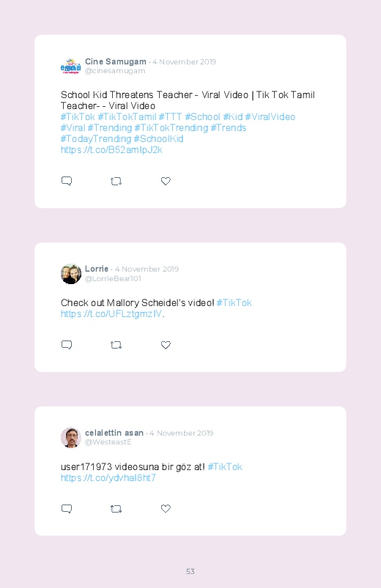Click the Cine Samugam display name

[116, 62]
